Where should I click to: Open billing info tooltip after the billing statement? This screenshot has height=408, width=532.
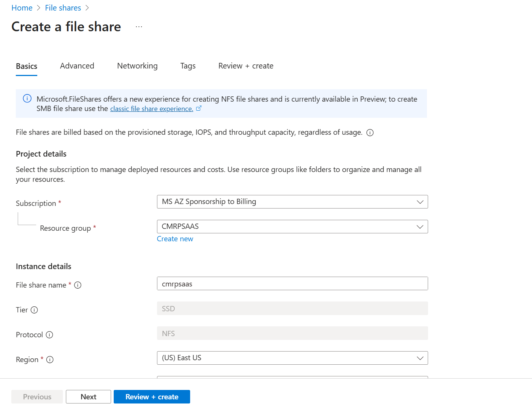click(x=370, y=132)
